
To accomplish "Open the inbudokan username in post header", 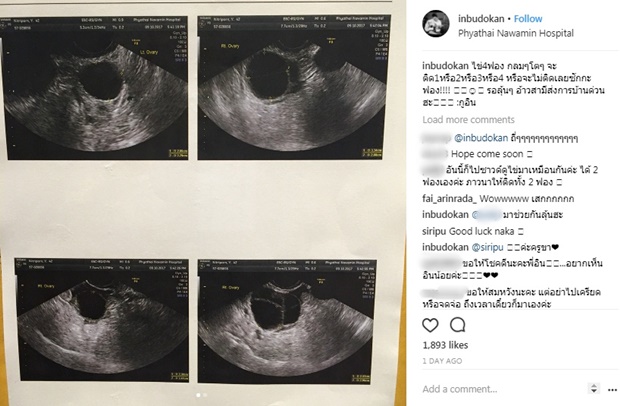I will pos(481,19).
